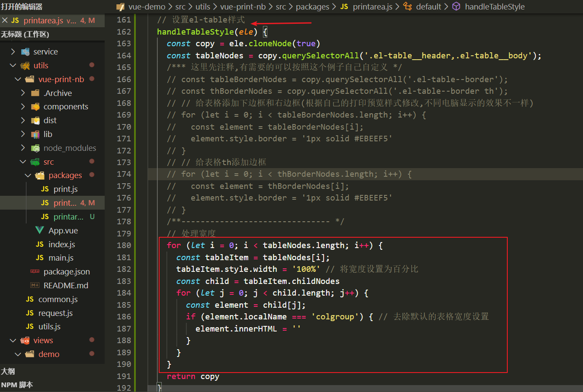Click the service folder icon
583x392 pixels.
click(26, 51)
